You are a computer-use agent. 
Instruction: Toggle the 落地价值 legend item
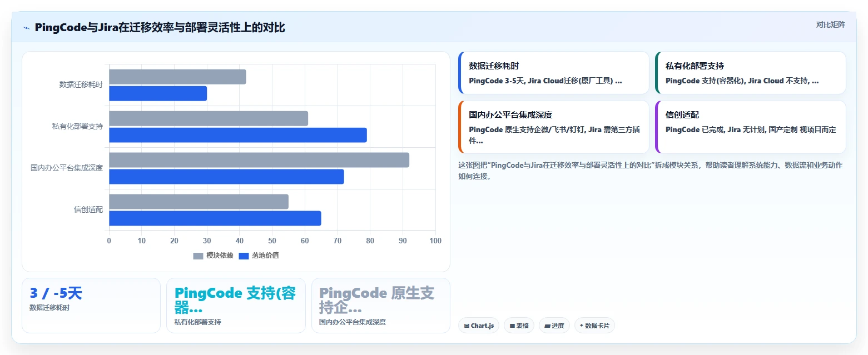coord(259,256)
